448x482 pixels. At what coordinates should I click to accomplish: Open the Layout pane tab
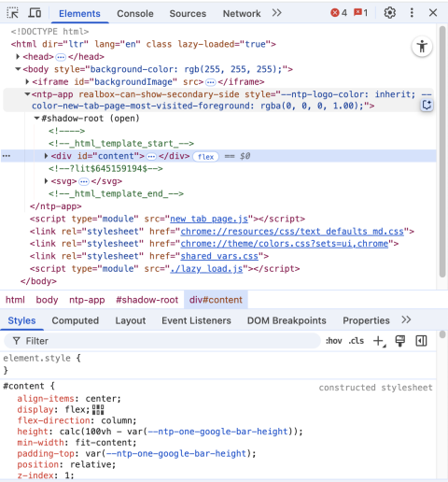coord(131,320)
